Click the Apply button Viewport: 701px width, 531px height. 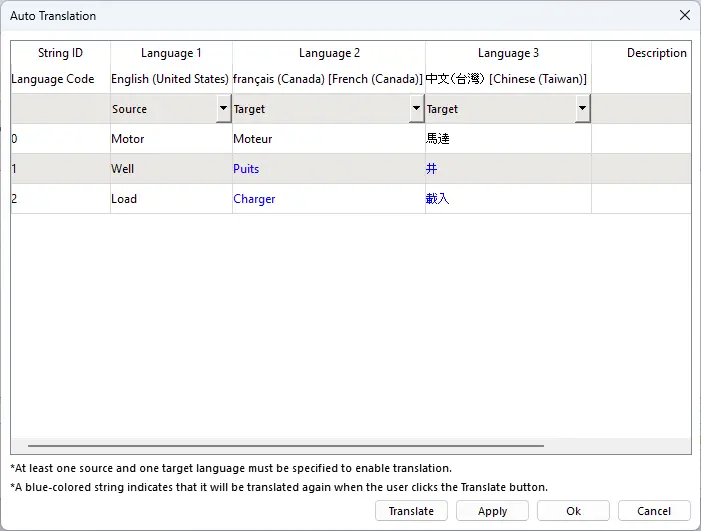tap(492, 511)
